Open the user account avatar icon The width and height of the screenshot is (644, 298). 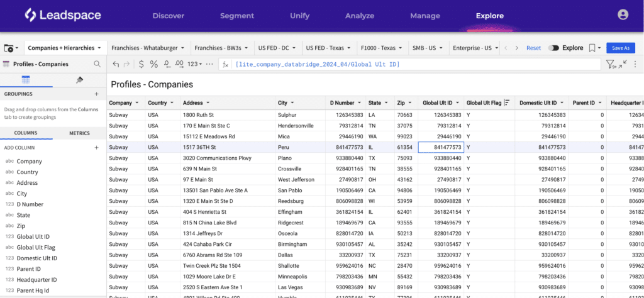[x=623, y=15]
